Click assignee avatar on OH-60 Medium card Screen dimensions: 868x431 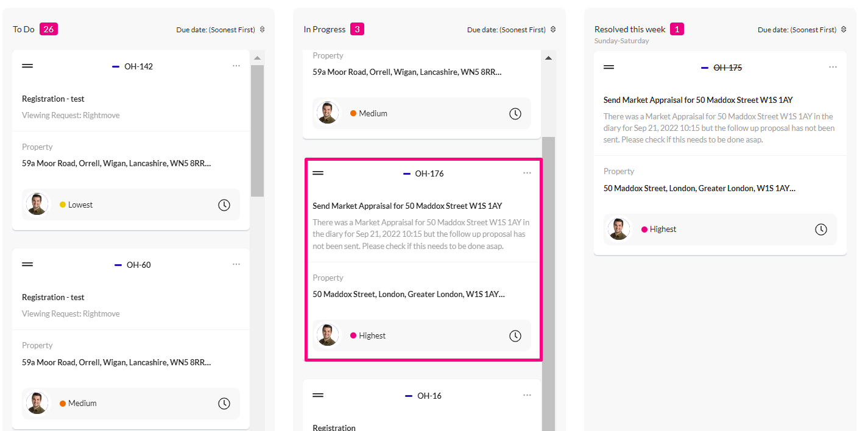[38, 403]
